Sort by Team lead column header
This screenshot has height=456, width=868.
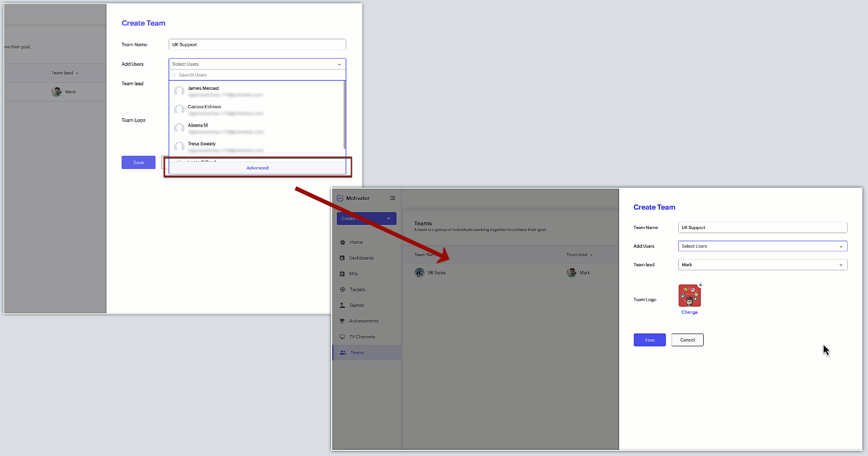tap(579, 255)
